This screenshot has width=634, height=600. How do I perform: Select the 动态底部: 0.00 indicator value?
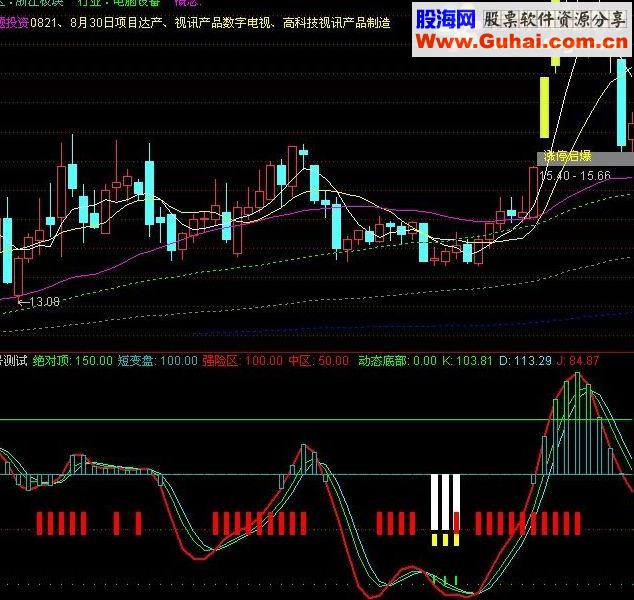397,361
